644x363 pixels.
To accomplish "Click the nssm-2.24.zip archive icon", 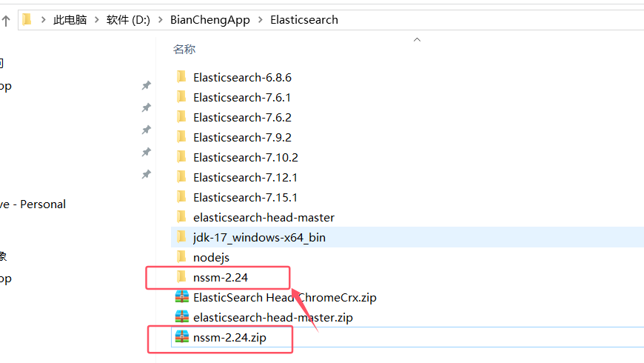I will [x=182, y=336].
